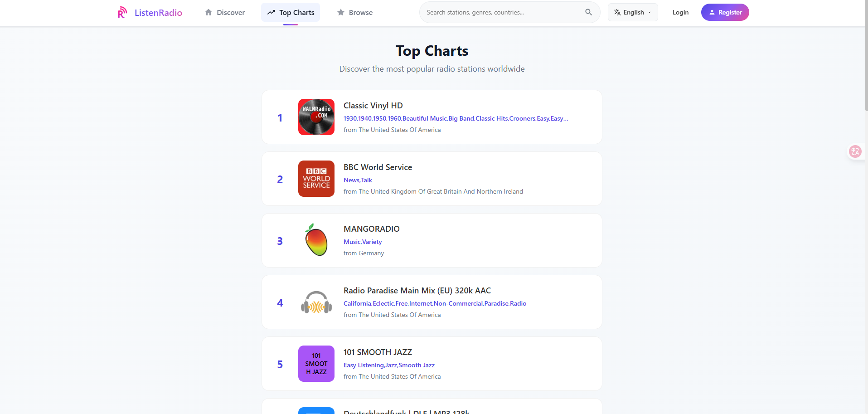Screen dimensions: 868x414
Task: Click the person icon in Register
Action: (712, 12)
